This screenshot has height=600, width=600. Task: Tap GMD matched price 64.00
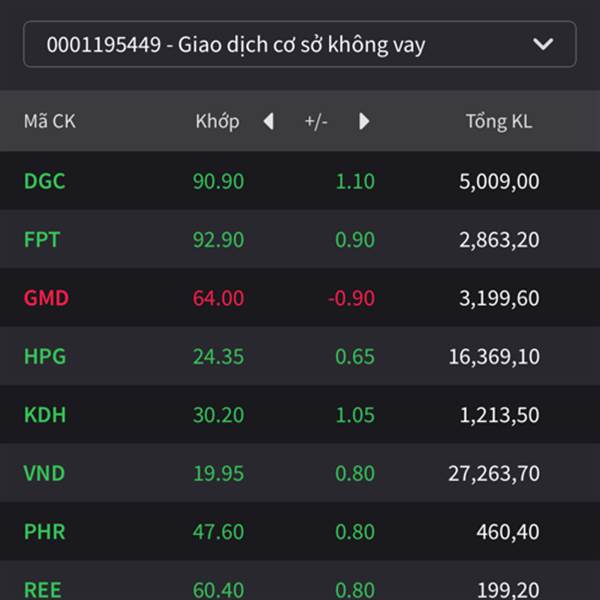(x=218, y=298)
